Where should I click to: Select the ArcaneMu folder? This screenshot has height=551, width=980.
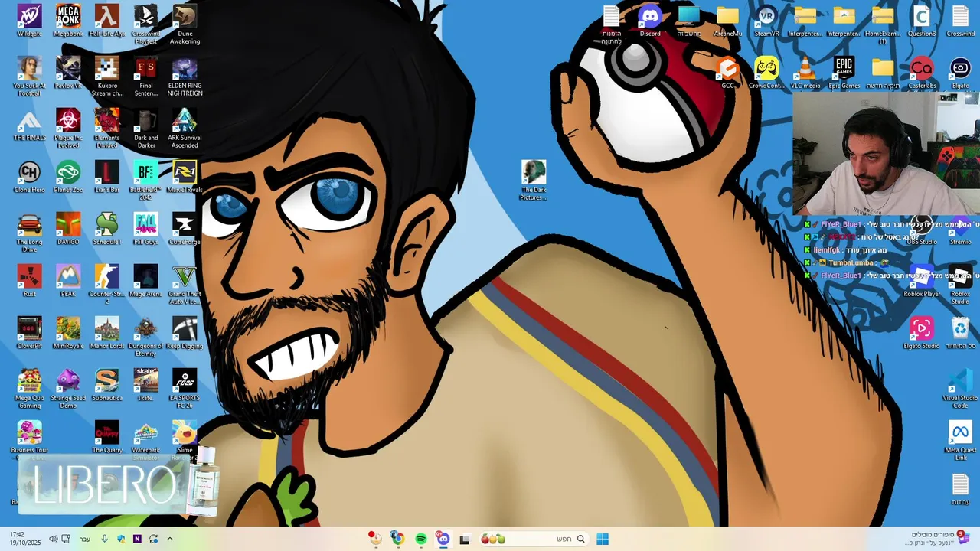[x=727, y=21]
